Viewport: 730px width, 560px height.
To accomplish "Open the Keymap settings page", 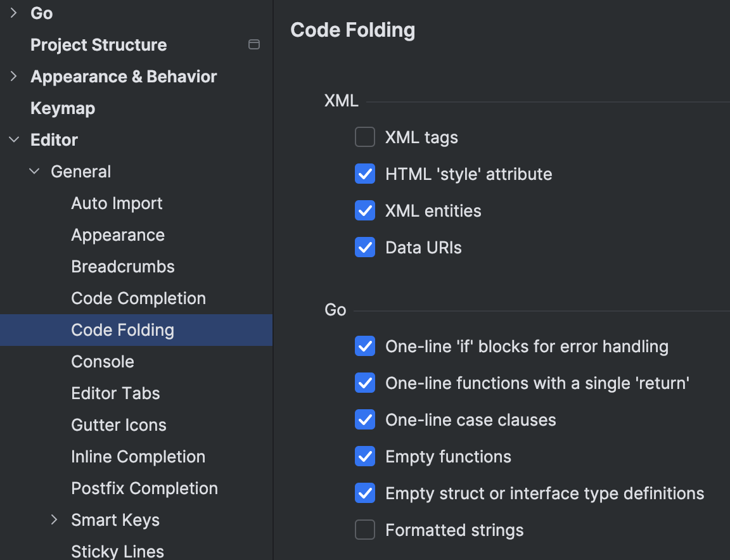I will (63, 108).
